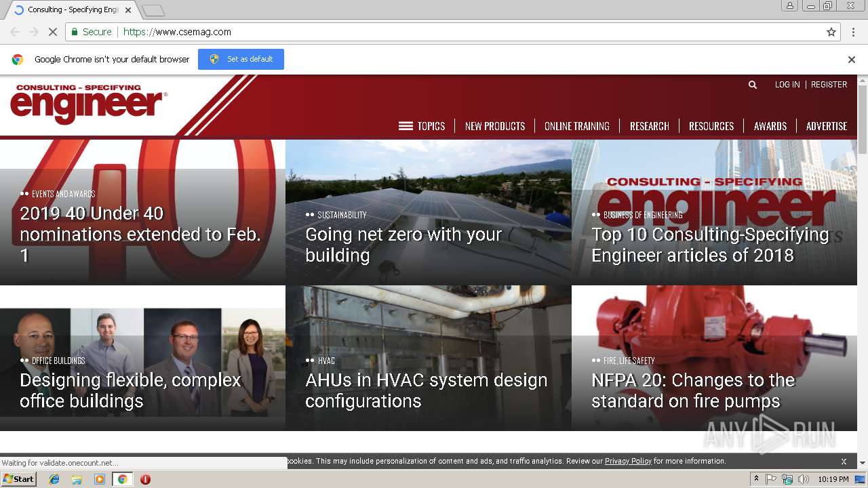868x488 pixels.
Task: Open the Advertise menu item
Action: point(827,126)
